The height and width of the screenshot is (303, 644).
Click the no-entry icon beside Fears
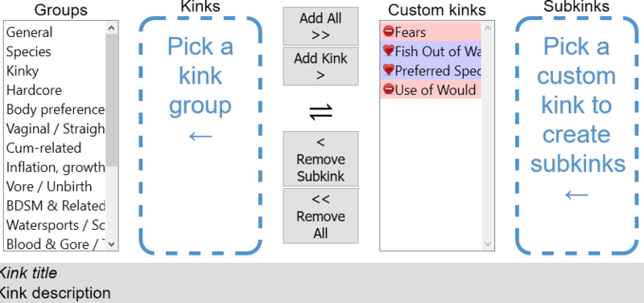[388, 31]
